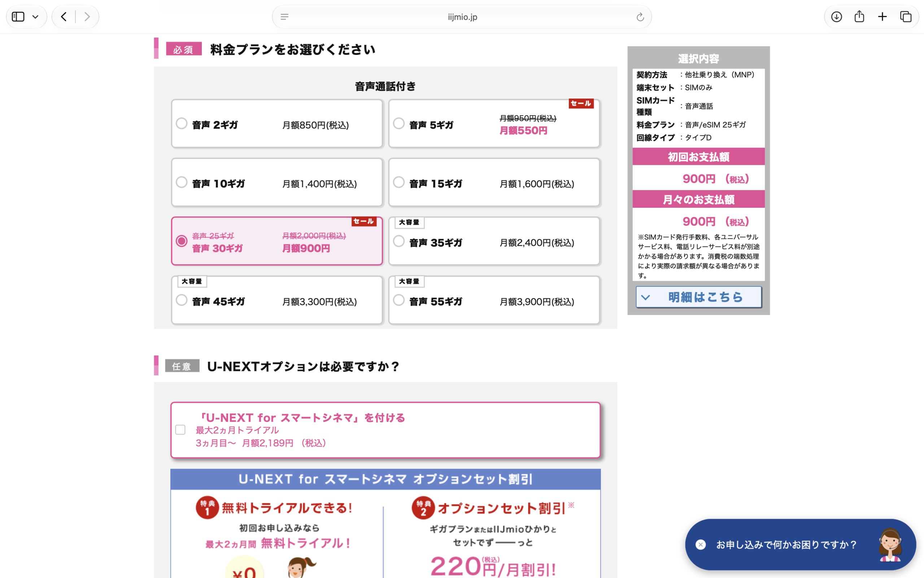
Task: Enable the U-NEXT for スマートシネマ option
Action: click(x=180, y=430)
